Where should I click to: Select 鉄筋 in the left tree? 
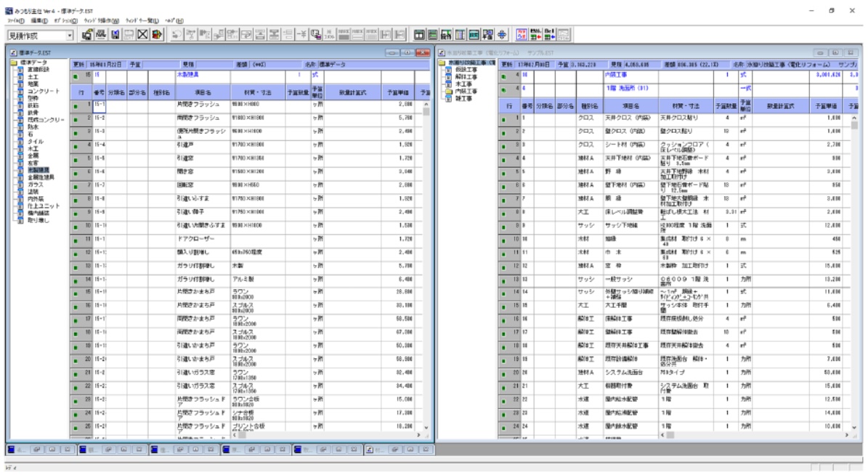point(33,106)
